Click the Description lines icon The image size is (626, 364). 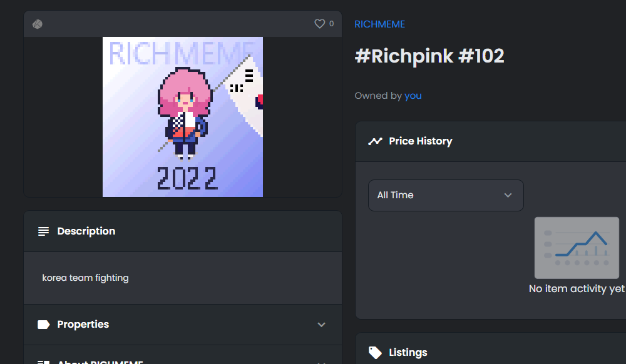(x=44, y=231)
